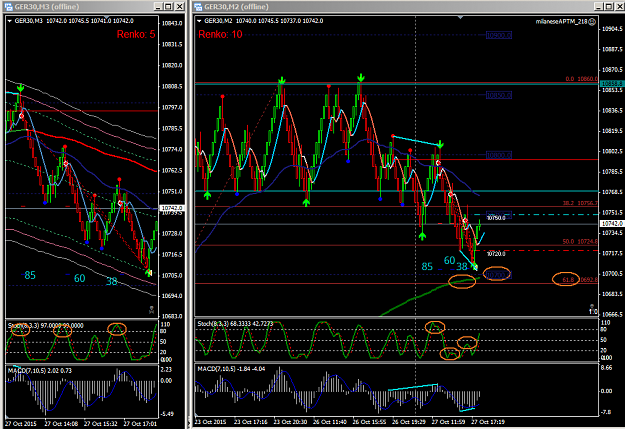Click the chart shift triangle on M2 chart
The image size is (625, 429).
(x=460, y=18)
